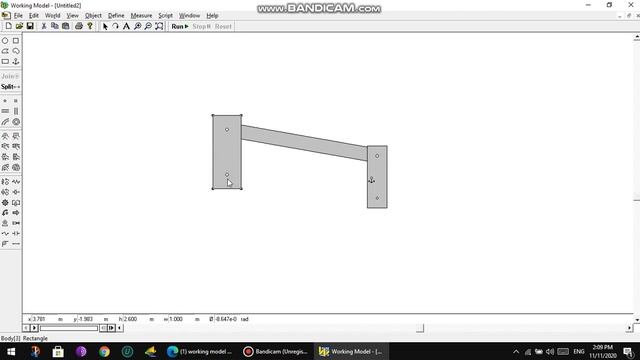640x360 pixels.
Task: Click the y coordinate field
Action: click(90, 319)
